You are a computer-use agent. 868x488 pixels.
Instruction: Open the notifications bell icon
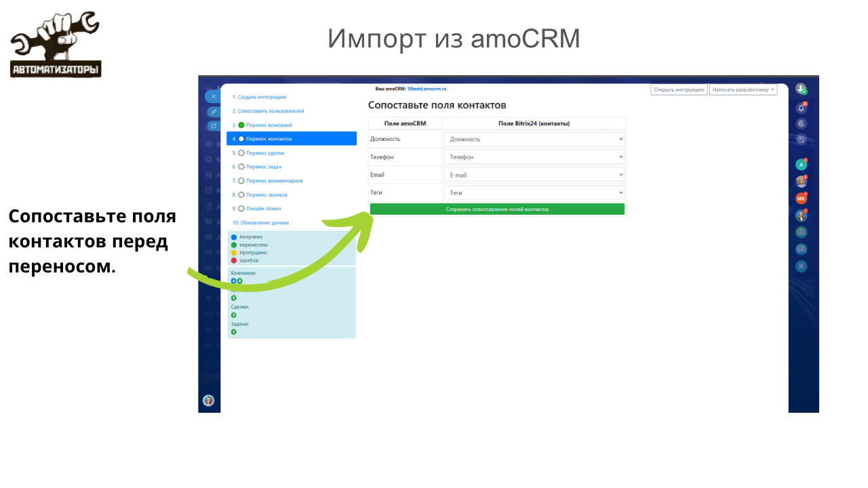tap(801, 107)
